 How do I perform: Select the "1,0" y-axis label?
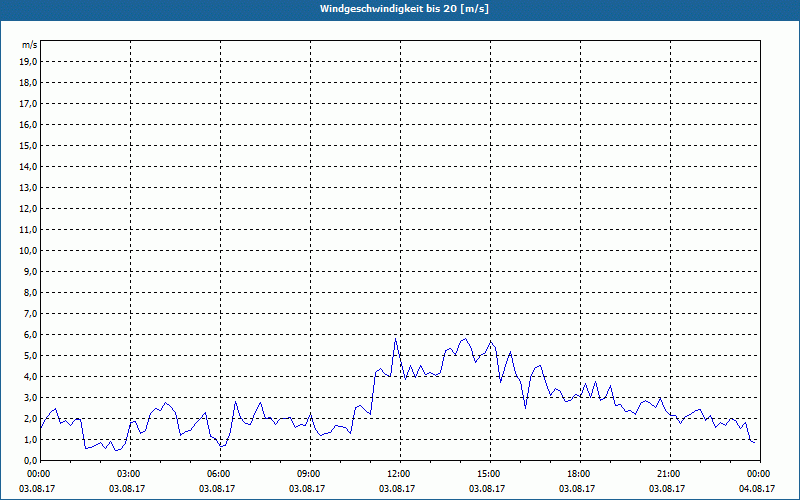point(30,439)
